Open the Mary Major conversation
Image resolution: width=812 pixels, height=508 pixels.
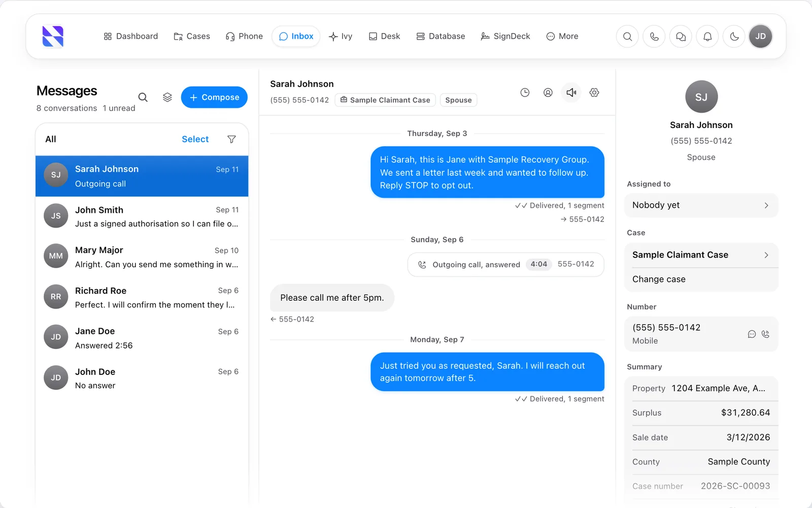(x=142, y=257)
